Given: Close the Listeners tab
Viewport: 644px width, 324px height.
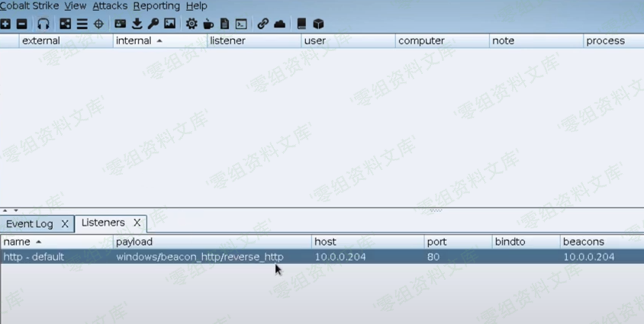Looking at the screenshot, I should 137,223.
